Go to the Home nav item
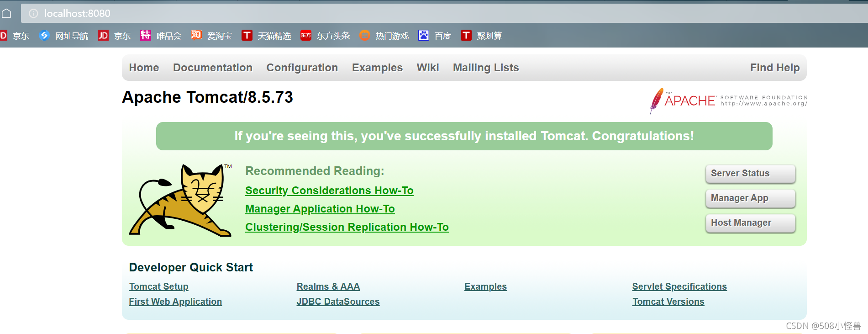Image resolution: width=868 pixels, height=334 pixels. 144,68
